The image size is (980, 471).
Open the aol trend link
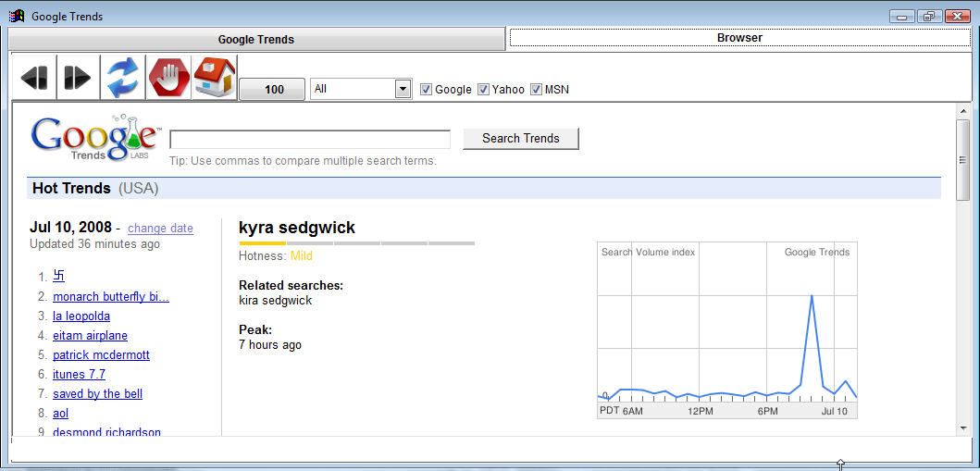click(61, 413)
